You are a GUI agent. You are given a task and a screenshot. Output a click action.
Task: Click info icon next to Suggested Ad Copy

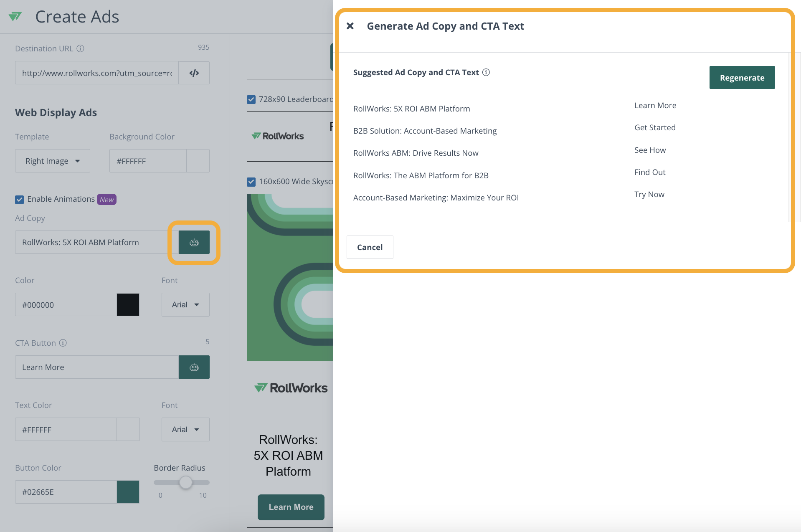pos(486,72)
